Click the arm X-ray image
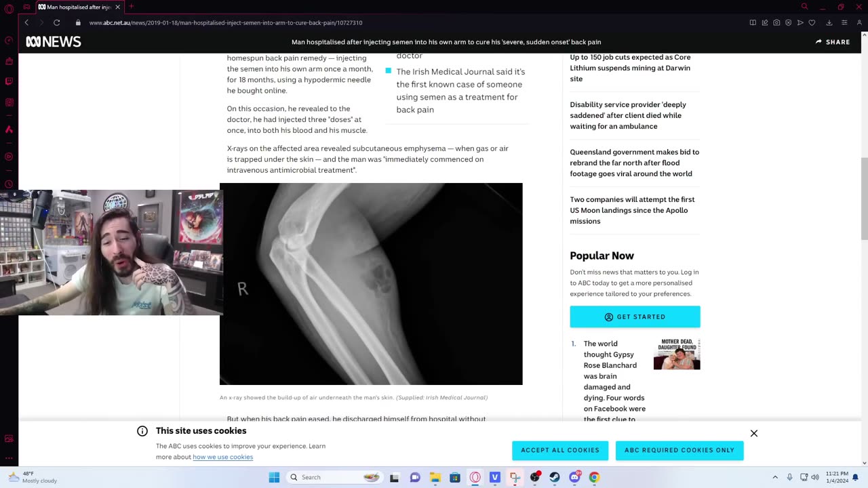Viewport: 868px width, 488px height. tap(371, 284)
